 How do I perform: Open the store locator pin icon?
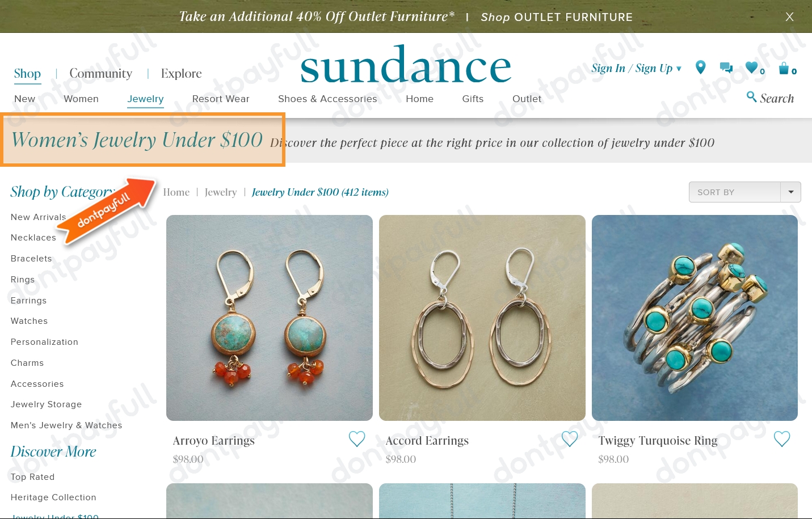point(701,67)
